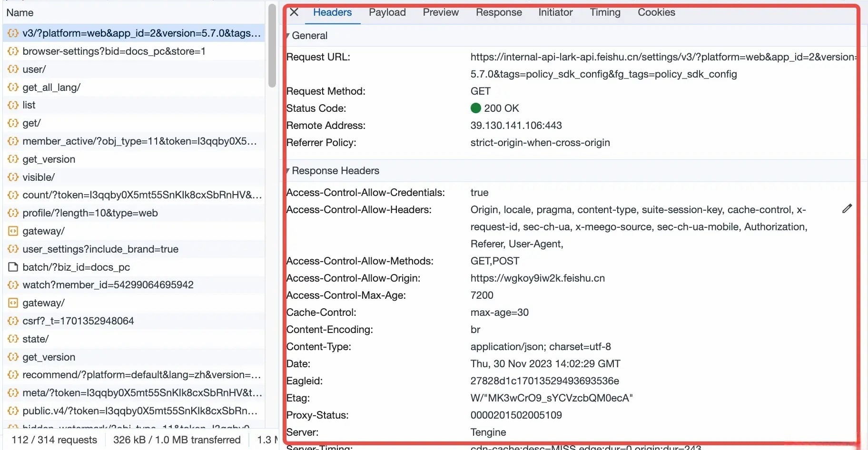The image size is (868, 450).
Task: Select the browser-settings request row
Action: click(x=114, y=51)
